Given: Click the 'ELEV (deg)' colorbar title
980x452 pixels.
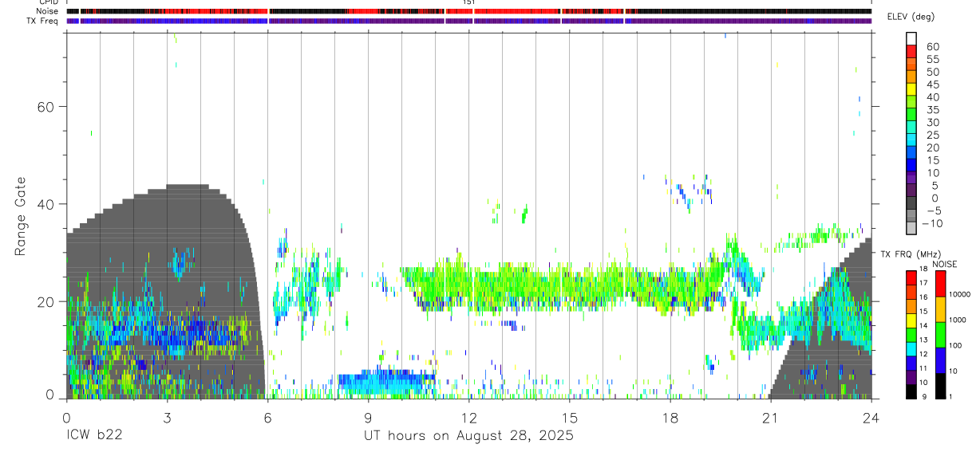Looking at the screenshot, I should tap(911, 17).
